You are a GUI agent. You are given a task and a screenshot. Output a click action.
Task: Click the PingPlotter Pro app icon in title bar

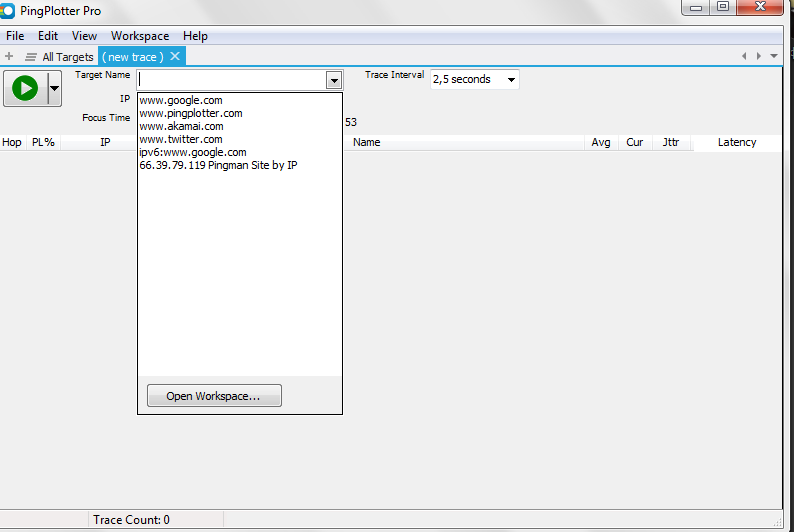pyautogui.click(x=7, y=11)
